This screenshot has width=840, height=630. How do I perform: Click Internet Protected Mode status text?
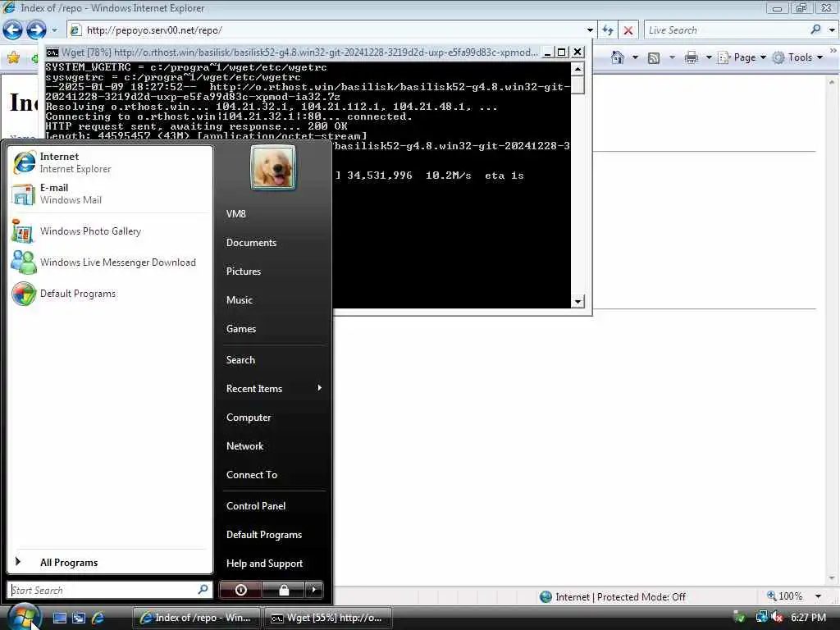pos(620,597)
